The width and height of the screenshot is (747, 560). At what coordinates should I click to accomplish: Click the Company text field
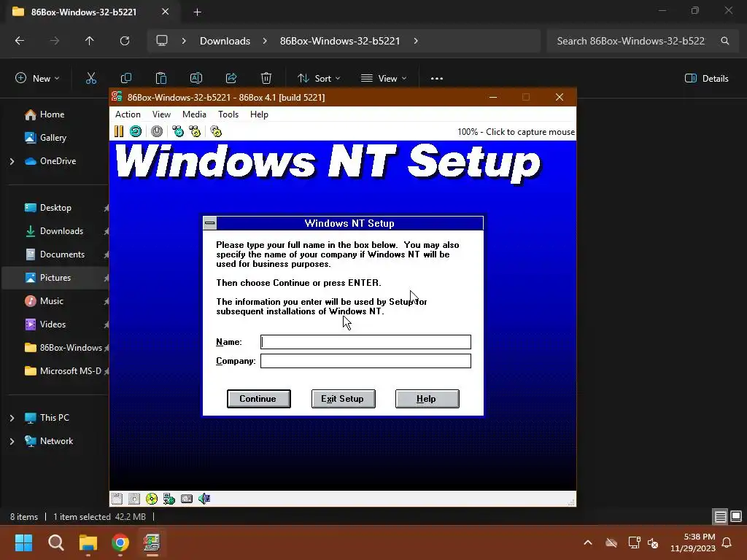365,361
